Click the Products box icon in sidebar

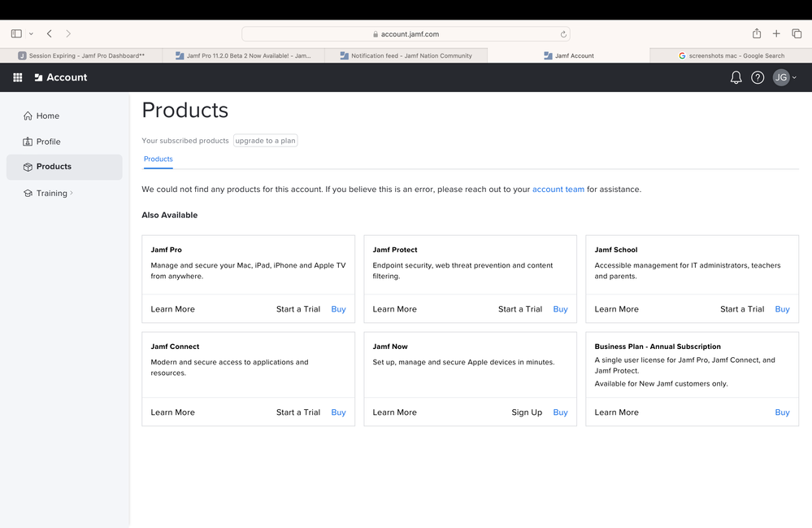pos(28,167)
